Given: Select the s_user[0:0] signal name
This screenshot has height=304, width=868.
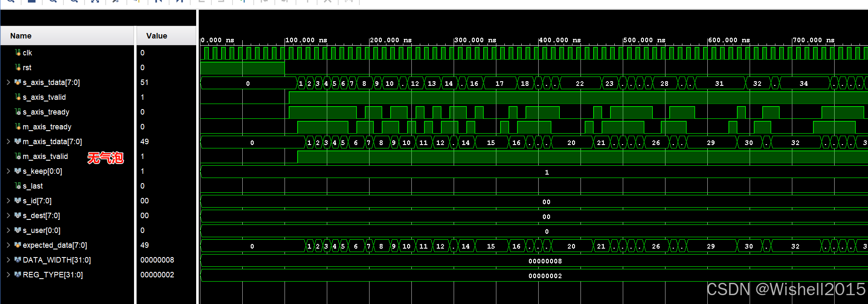Looking at the screenshot, I should point(41,230).
